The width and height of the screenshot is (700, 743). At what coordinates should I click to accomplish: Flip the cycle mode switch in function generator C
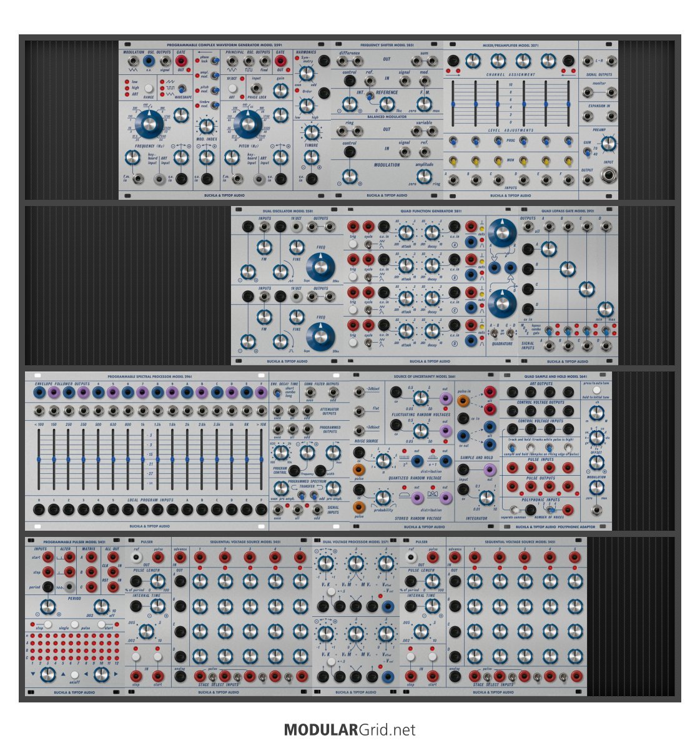point(368,310)
